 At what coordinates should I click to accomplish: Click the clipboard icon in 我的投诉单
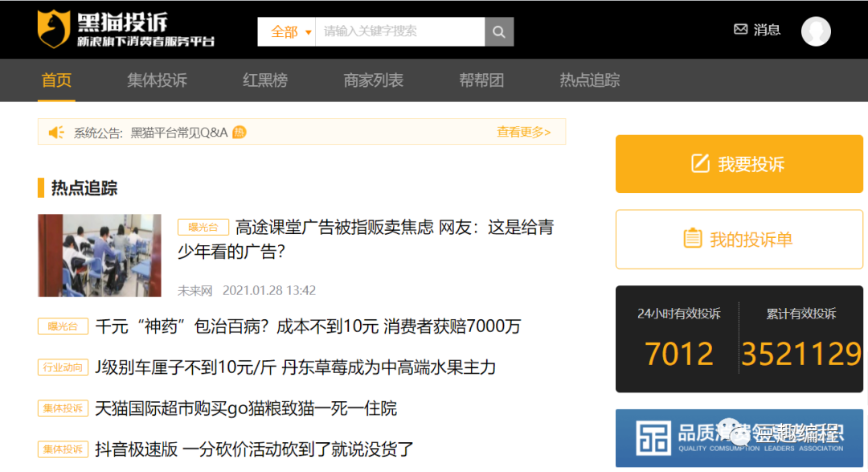692,239
